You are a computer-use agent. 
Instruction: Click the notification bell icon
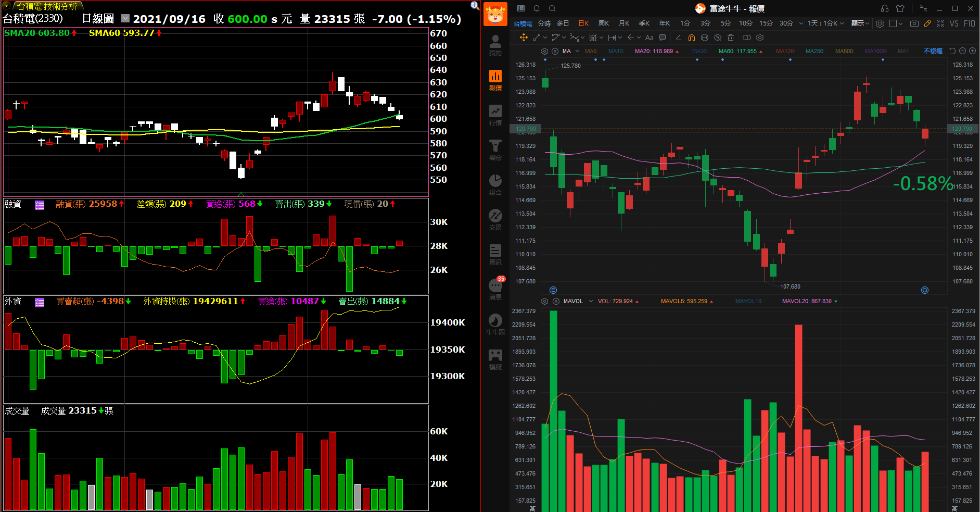point(537,8)
